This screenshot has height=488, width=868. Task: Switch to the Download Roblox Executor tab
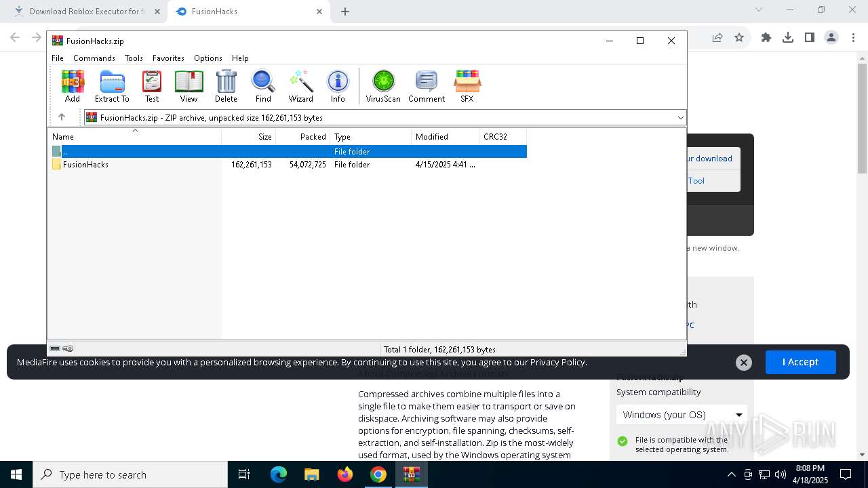pyautogui.click(x=86, y=12)
